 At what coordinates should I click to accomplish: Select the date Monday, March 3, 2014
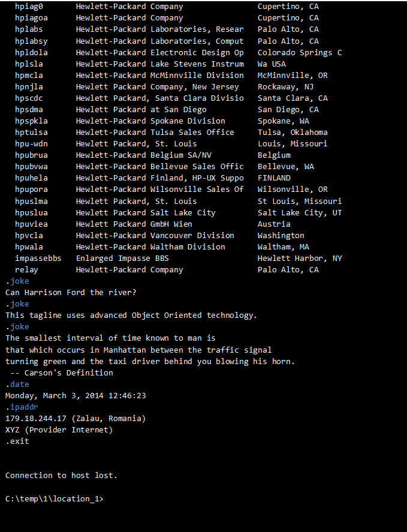click(x=55, y=396)
